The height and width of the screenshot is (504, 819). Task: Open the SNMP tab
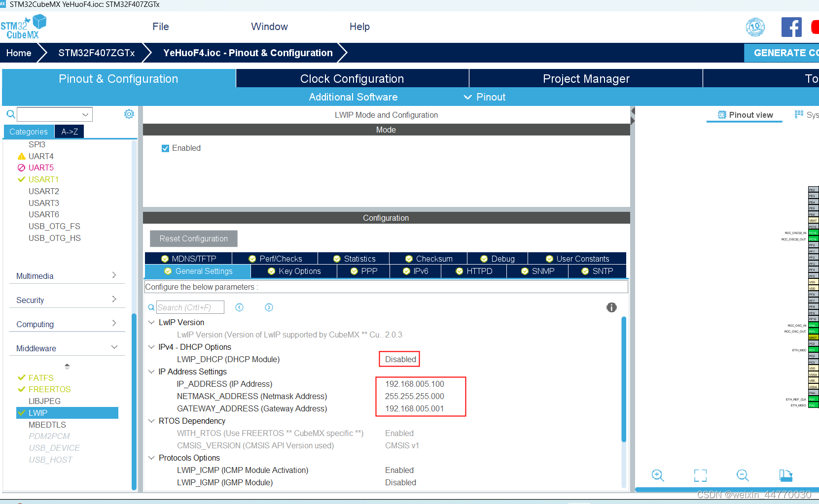click(x=537, y=271)
